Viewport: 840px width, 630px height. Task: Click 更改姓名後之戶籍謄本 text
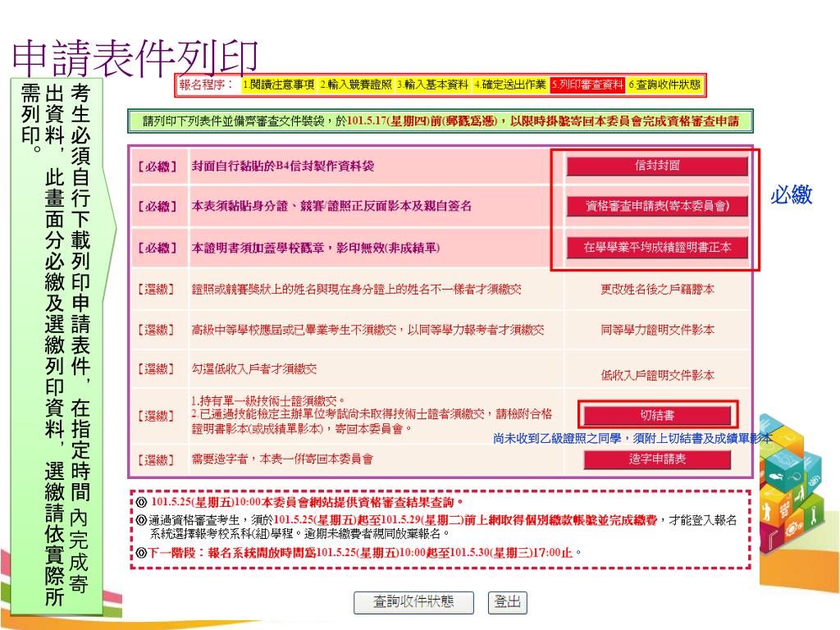pyautogui.click(x=657, y=290)
